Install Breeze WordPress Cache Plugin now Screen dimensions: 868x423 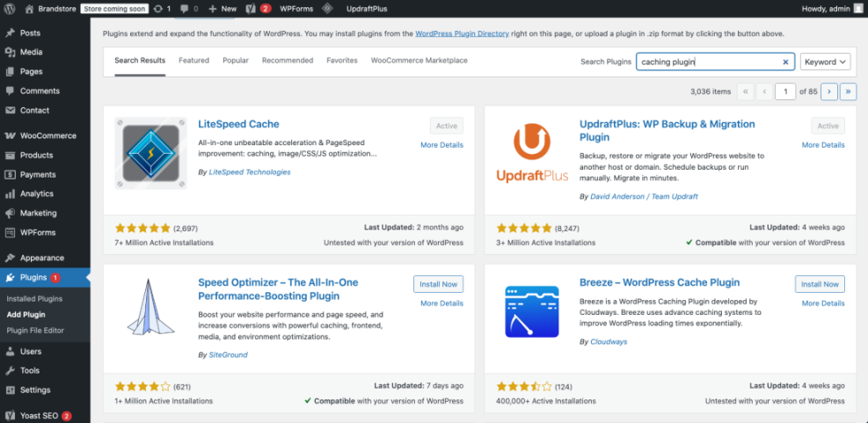click(x=820, y=284)
